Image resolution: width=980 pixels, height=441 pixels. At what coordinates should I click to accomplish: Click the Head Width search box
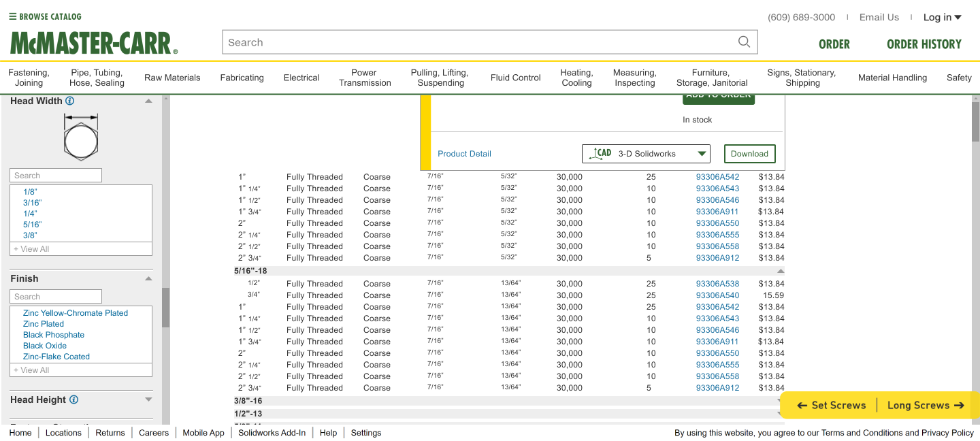[x=56, y=176]
